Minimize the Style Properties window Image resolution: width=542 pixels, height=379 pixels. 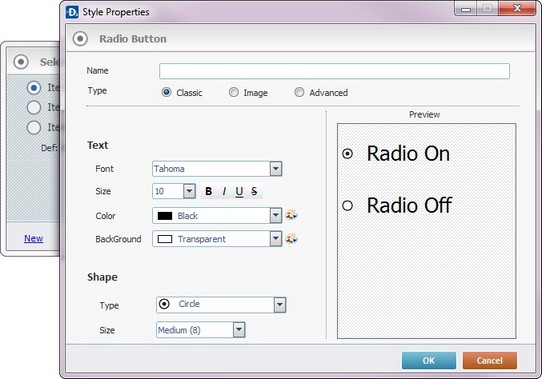[466, 9]
